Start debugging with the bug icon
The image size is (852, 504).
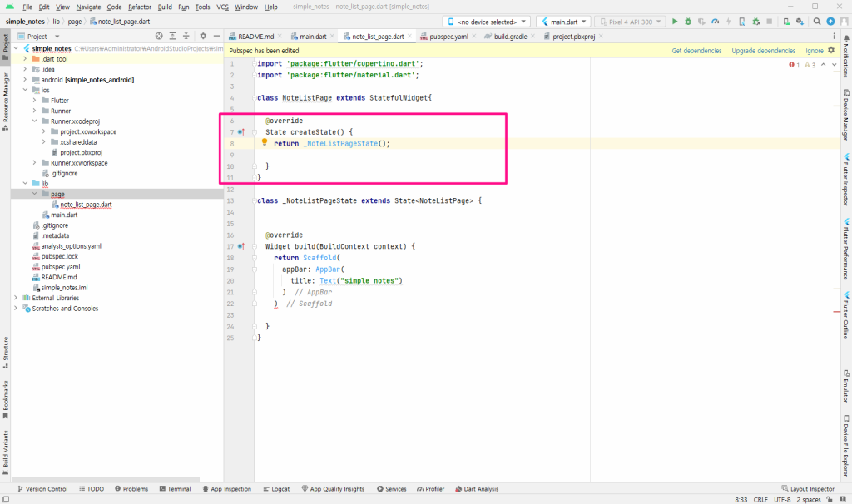pyautogui.click(x=688, y=22)
